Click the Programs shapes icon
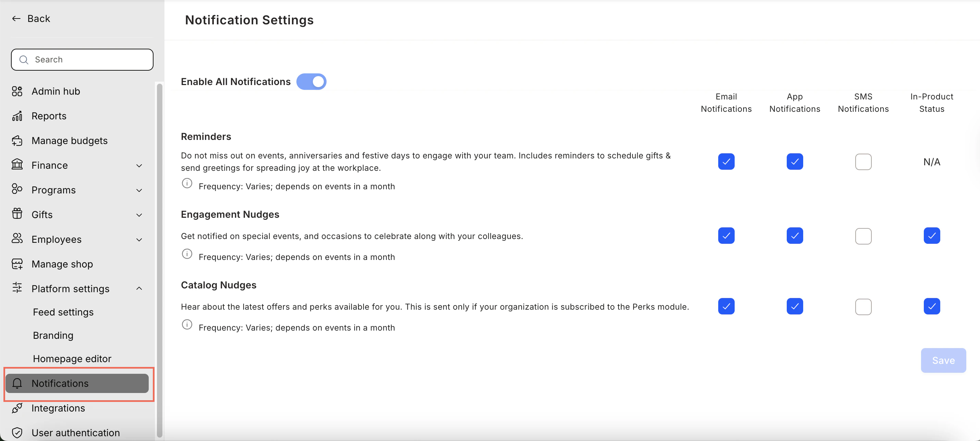Viewport: 980px width, 441px height. (17, 189)
